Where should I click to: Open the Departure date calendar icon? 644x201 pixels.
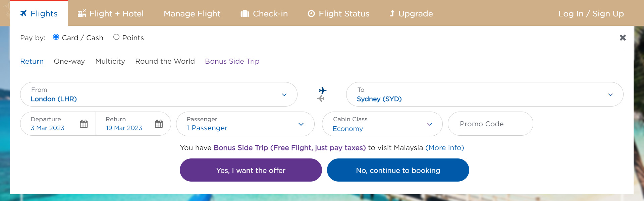[x=84, y=124]
